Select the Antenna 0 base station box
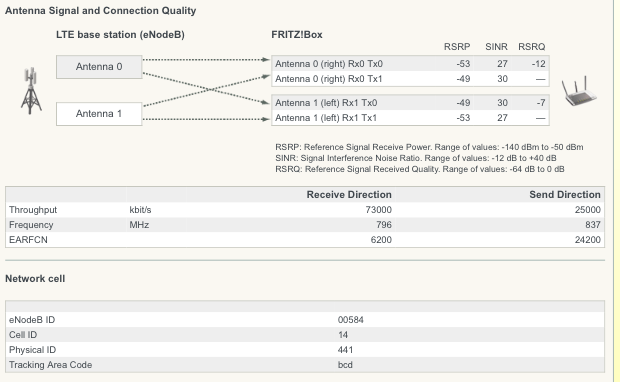The width and height of the screenshot is (620, 382). coord(99,67)
